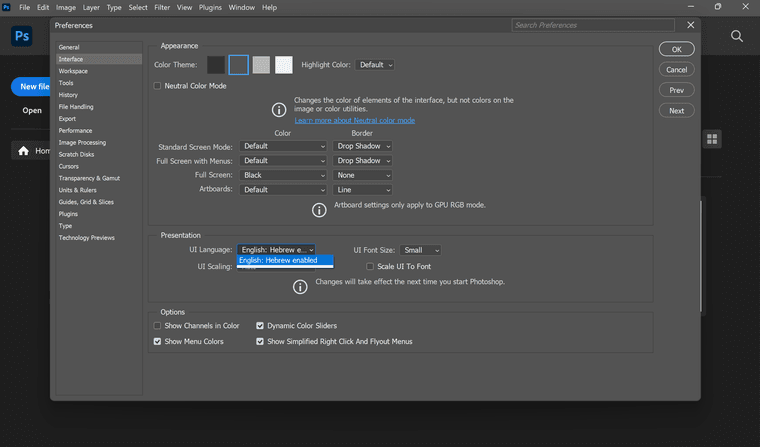The image size is (760, 447).
Task: Click the Open button on home screen
Action: click(32, 110)
